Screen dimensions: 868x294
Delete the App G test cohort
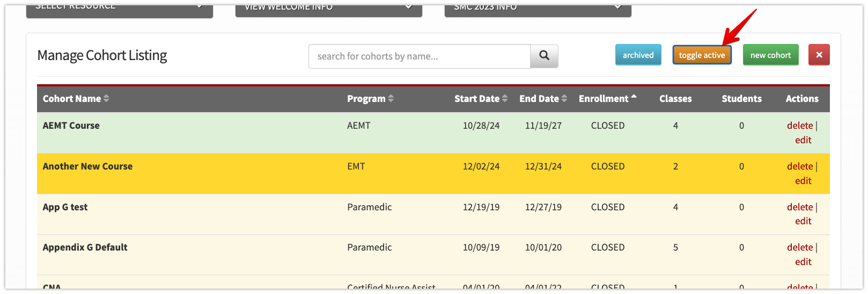click(x=800, y=207)
